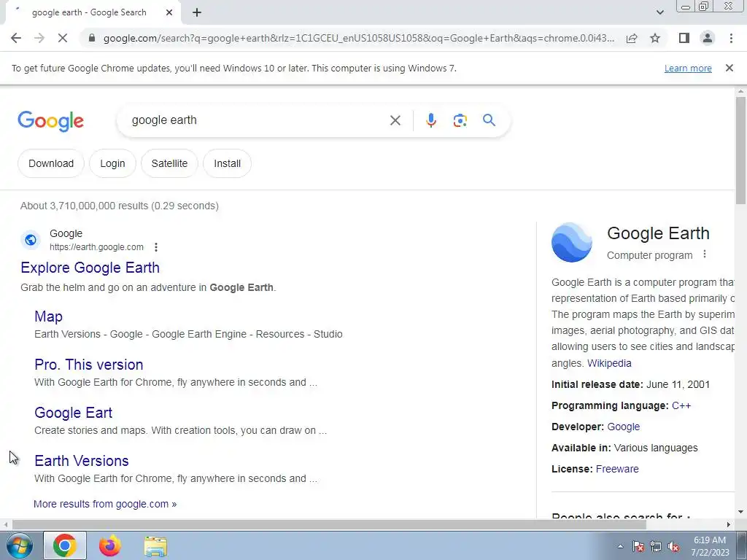Open the Map sitelink
Image resolution: width=747 pixels, height=560 pixels.
point(48,316)
